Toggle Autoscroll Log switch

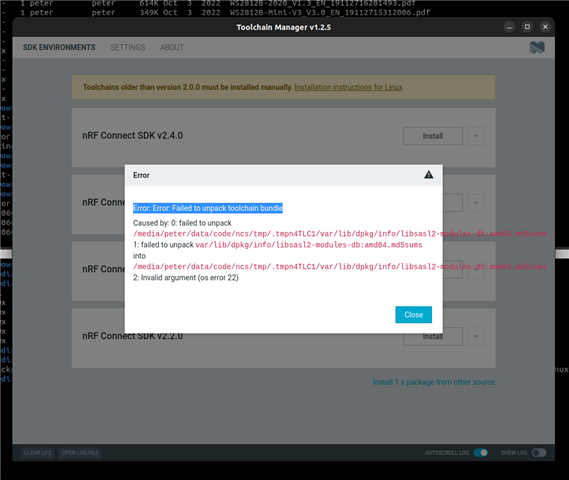pyautogui.click(x=480, y=452)
